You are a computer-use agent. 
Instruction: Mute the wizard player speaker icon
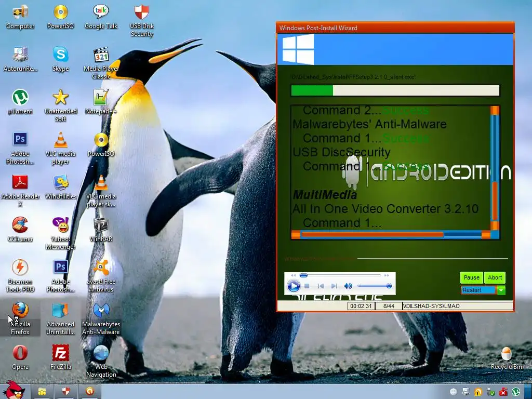click(348, 286)
